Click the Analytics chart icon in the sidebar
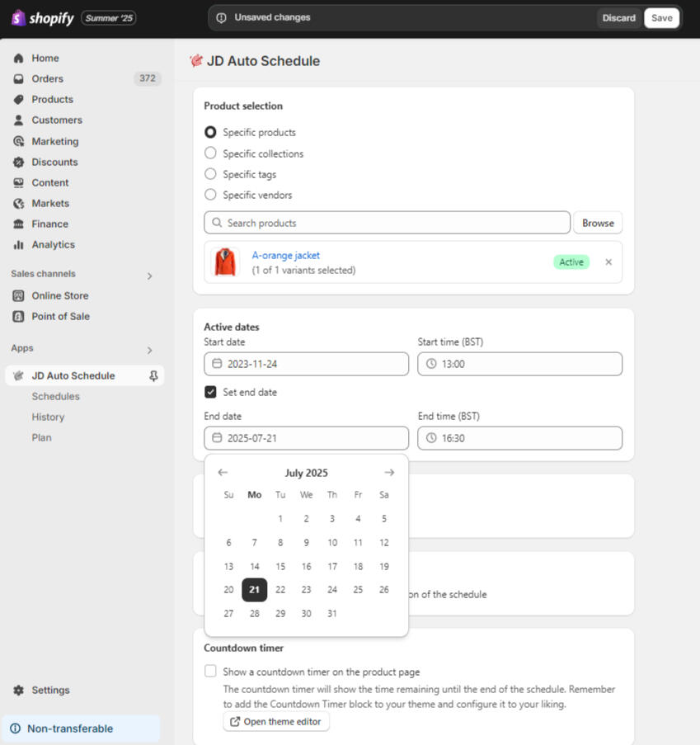This screenshot has width=700, height=745. click(x=18, y=245)
